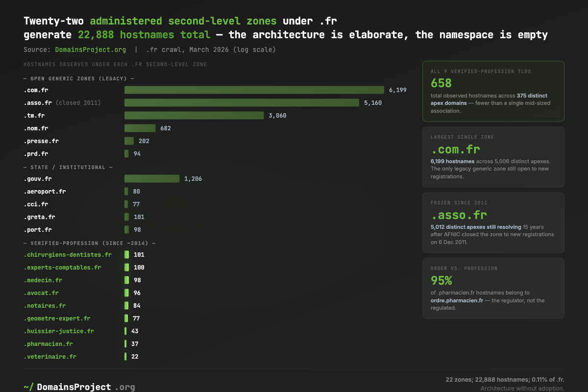Click the .huissier-justice.fr zone label

pyautogui.click(x=59, y=331)
